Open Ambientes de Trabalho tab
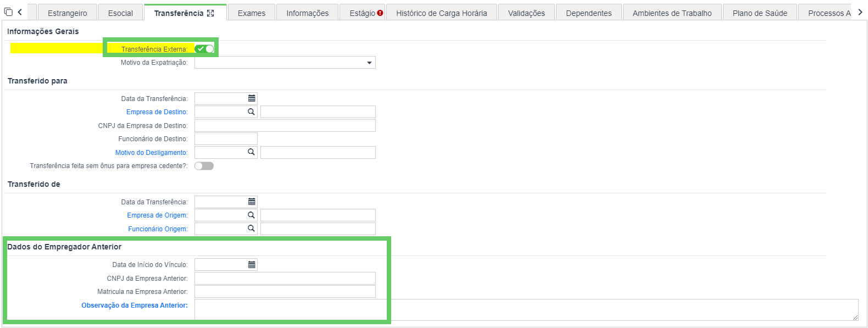 [x=672, y=13]
